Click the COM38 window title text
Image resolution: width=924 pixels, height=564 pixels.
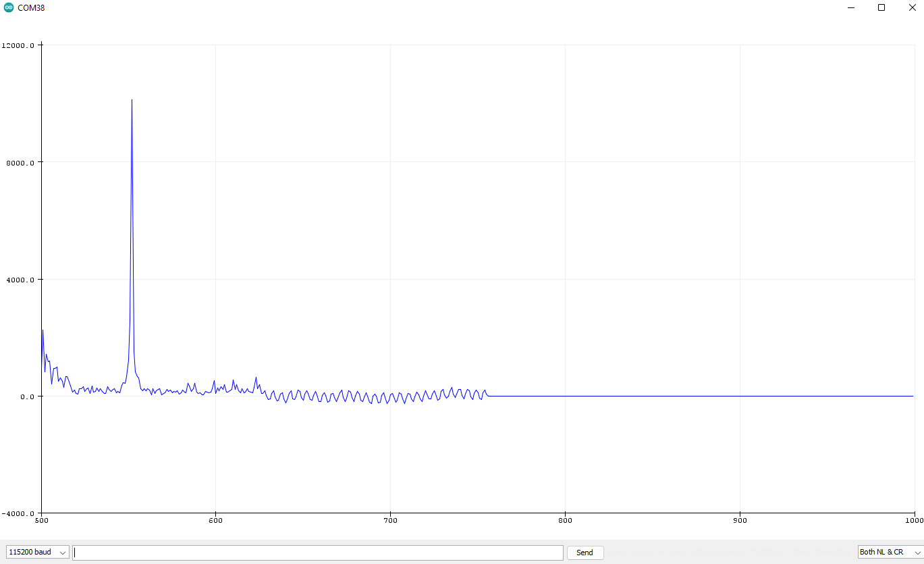(x=31, y=8)
